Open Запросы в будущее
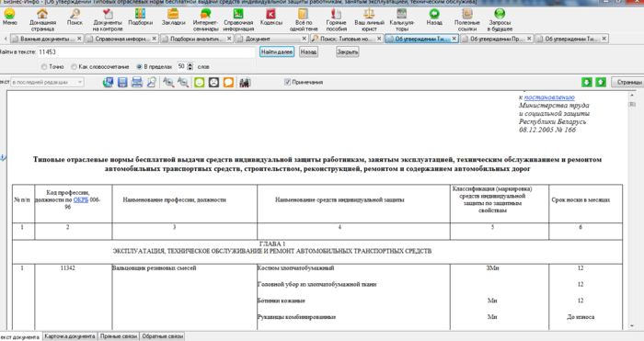This screenshot has width=644, height=341. tap(500, 19)
